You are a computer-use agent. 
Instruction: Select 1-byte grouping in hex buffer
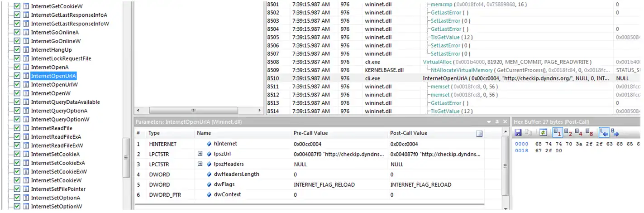558,133
